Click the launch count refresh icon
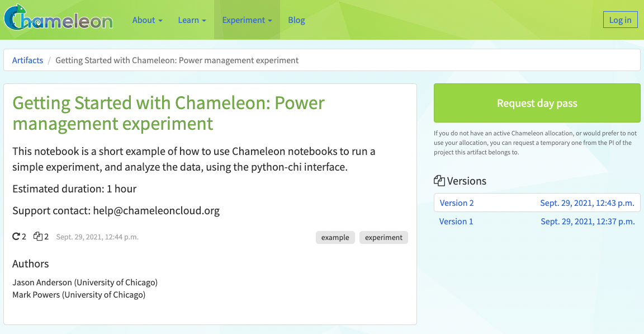The image size is (644, 334). tap(16, 236)
